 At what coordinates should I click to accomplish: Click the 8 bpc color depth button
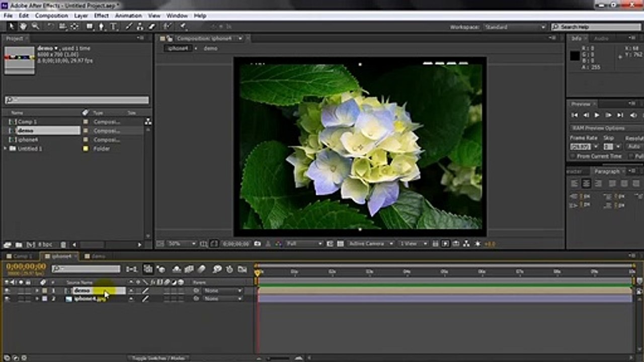pyautogui.click(x=46, y=245)
